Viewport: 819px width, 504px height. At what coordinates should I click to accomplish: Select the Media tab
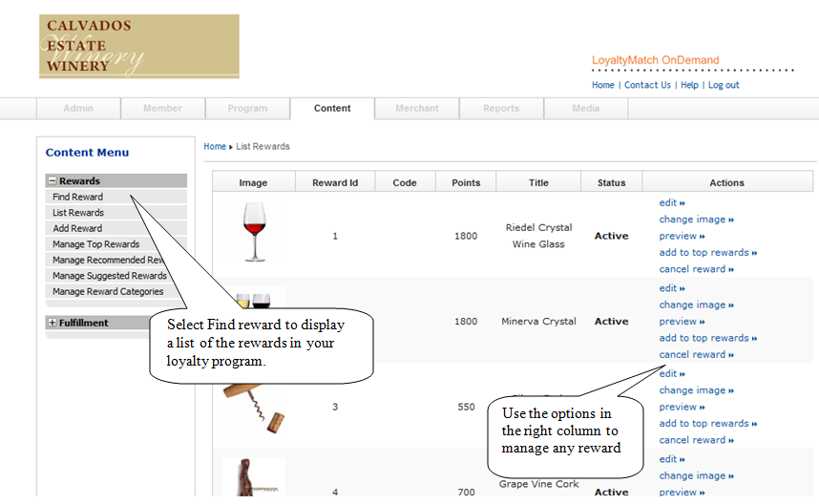[x=586, y=108]
